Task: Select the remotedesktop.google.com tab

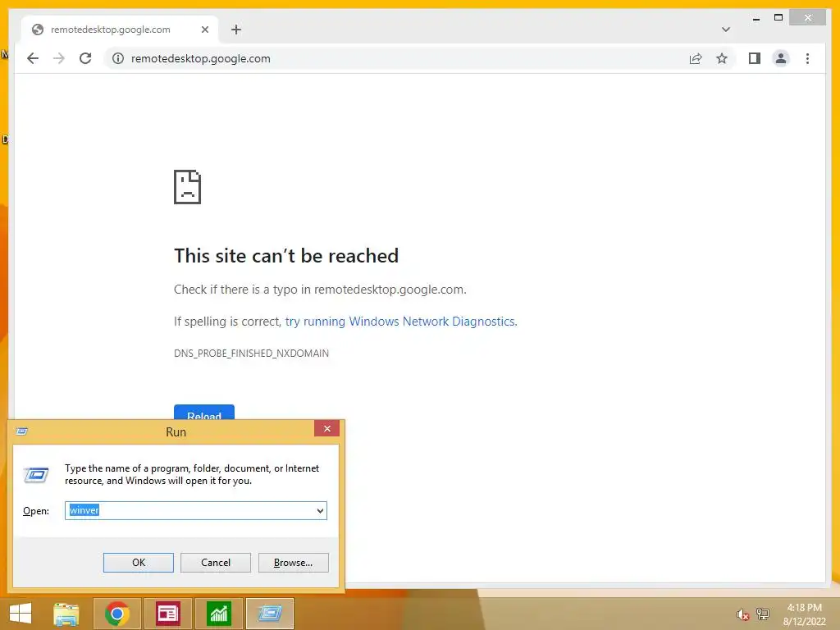Action: point(120,30)
